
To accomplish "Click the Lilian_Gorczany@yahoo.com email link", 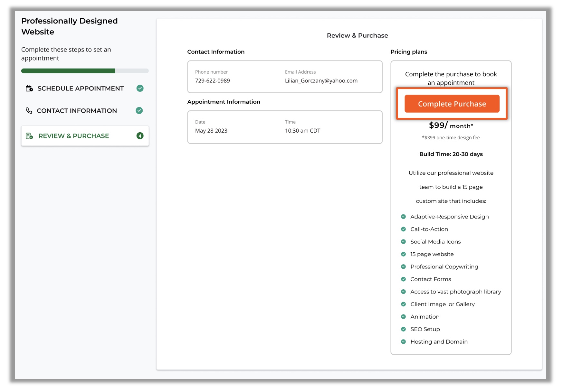I will click(x=321, y=81).
